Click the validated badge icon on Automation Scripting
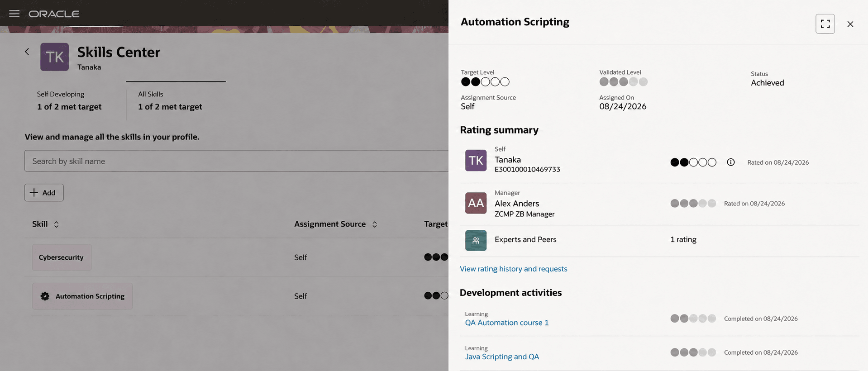The height and width of the screenshot is (371, 868). coord(45,296)
